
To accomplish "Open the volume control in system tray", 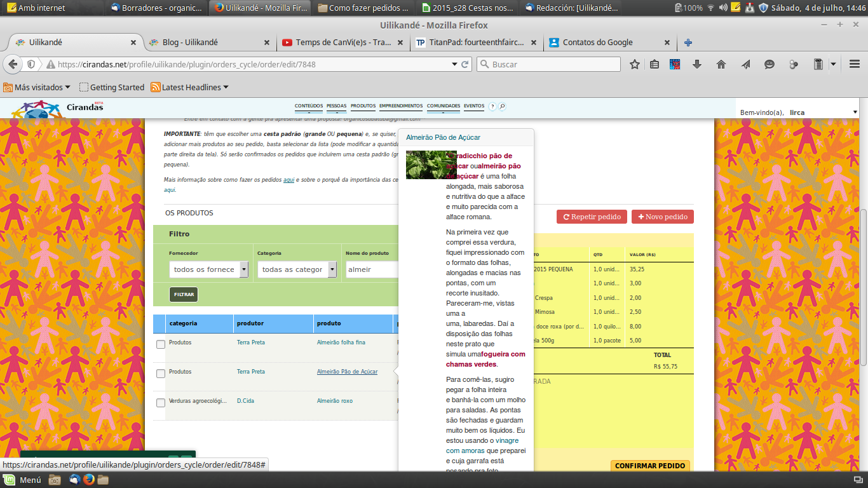I will point(722,8).
